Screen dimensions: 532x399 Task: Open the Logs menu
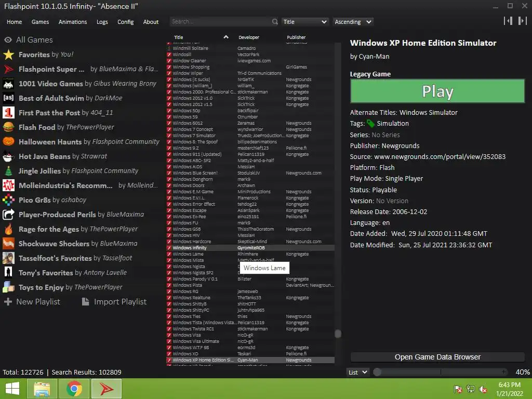pyautogui.click(x=102, y=22)
